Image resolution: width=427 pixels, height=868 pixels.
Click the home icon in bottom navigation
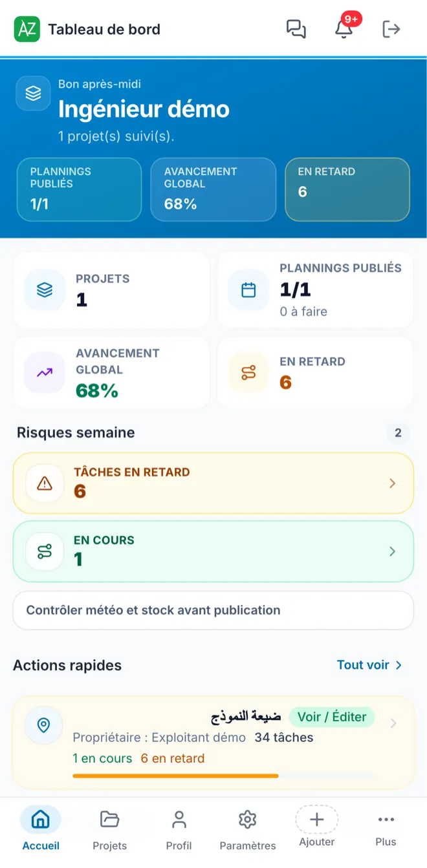tap(41, 820)
